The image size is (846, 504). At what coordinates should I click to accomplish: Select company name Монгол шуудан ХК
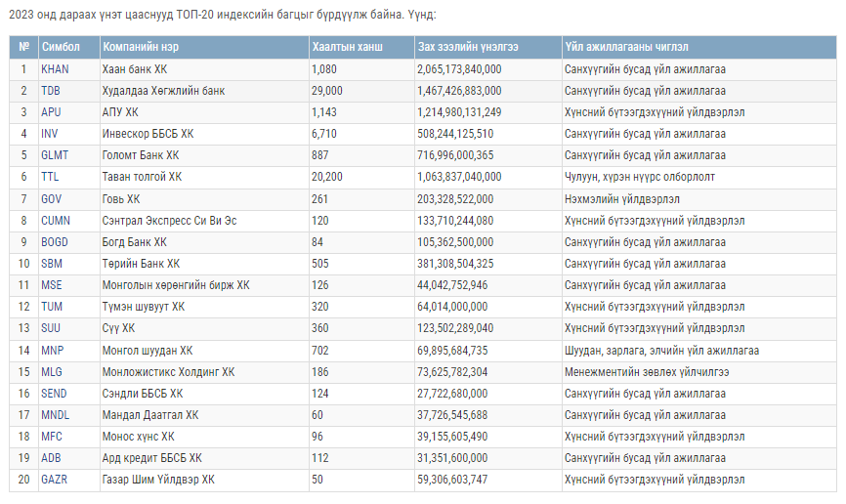148,351
